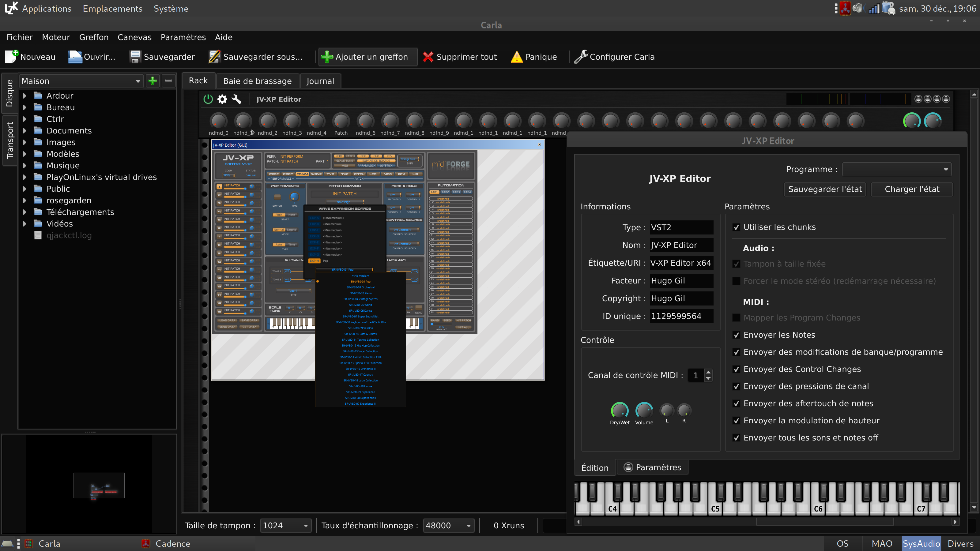This screenshot has height=551, width=980.
Task: Click Sauvegarder l'état button
Action: pyautogui.click(x=825, y=189)
